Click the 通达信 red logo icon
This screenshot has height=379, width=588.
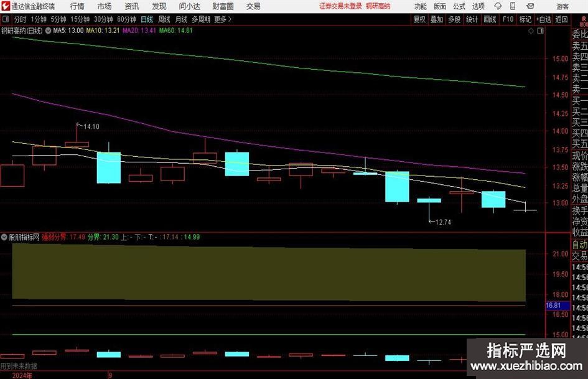click(6, 6)
